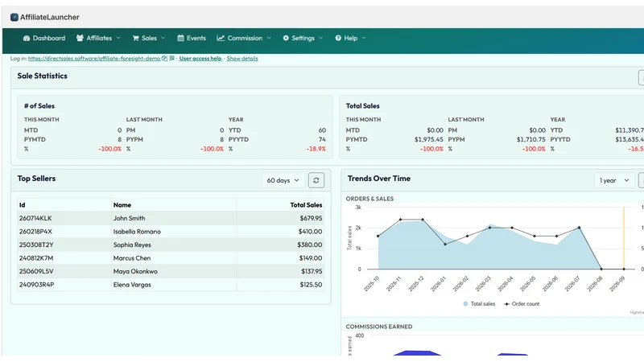Open the Commission menu label
The height and width of the screenshot is (362, 644).
[245, 38]
